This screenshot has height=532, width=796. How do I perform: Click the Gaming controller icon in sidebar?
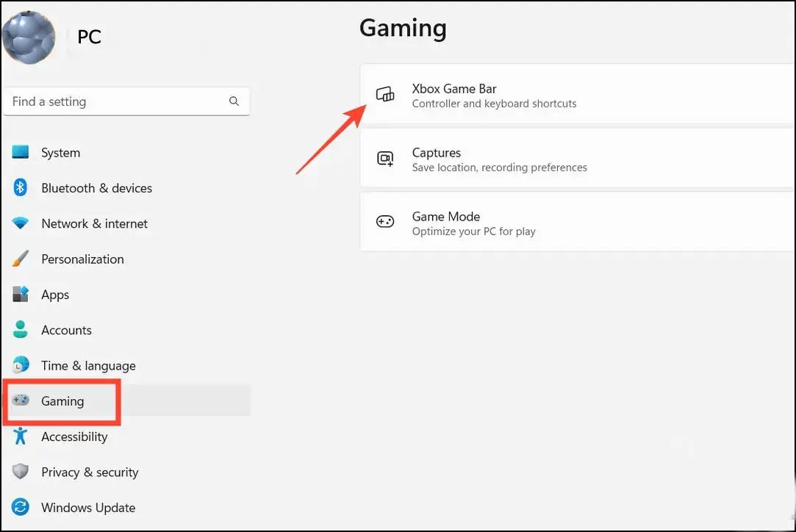click(21, 400)
